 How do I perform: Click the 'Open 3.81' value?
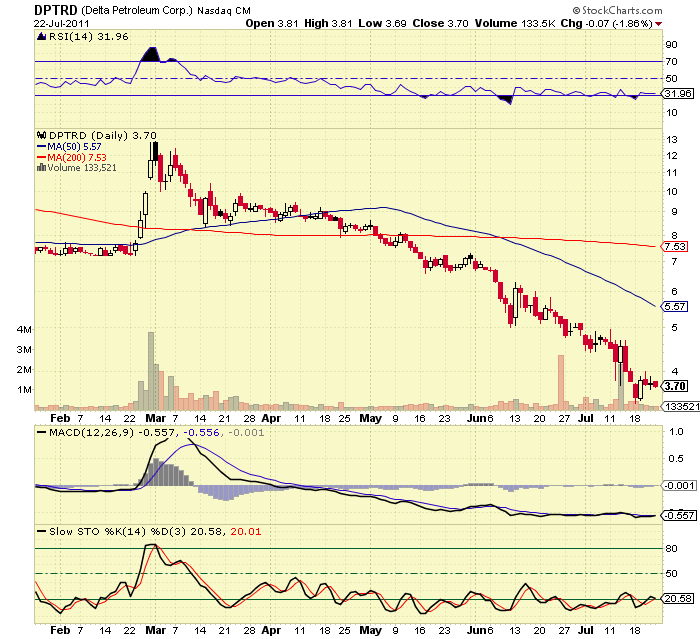[x=272, y=23]
